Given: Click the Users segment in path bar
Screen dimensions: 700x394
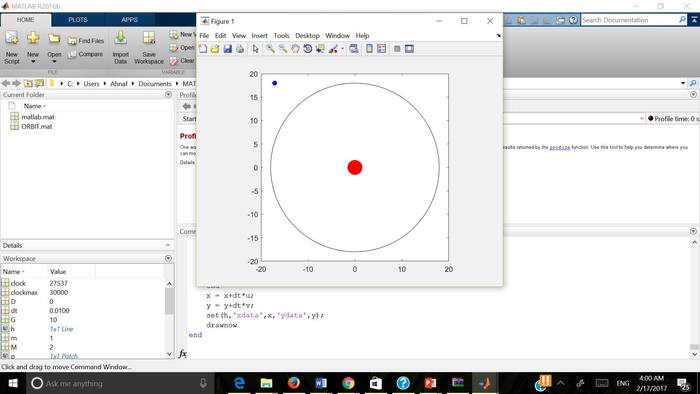Looking at the screenshot, I should [92, 84].
